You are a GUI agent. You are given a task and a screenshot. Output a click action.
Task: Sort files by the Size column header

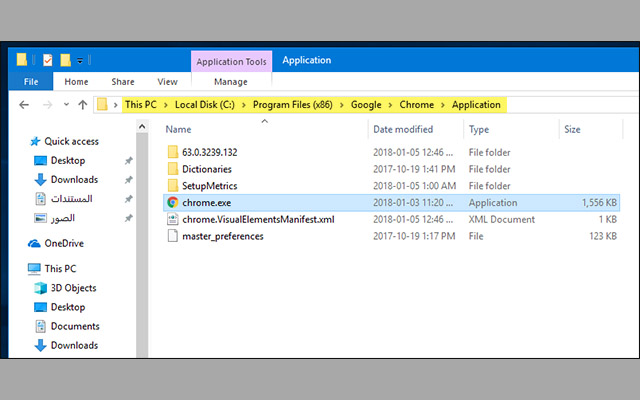click(572, 129)
